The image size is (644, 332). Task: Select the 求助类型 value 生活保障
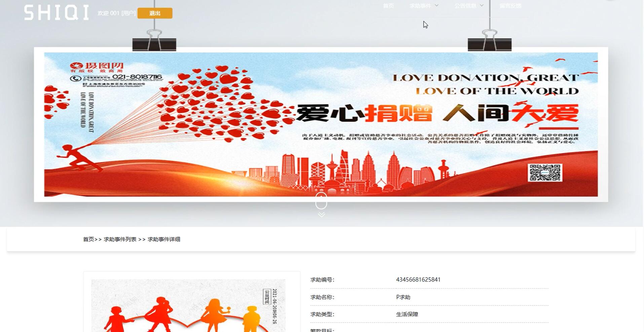407,314
